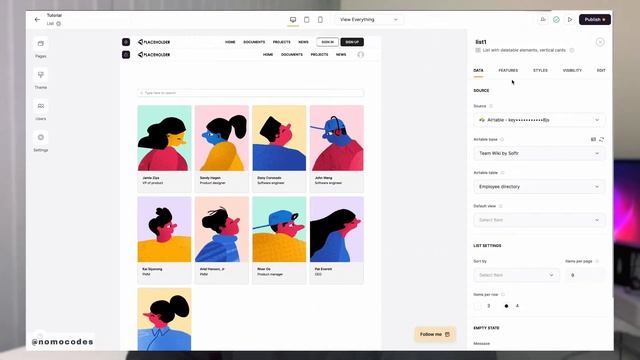Click the list search input field
Screen dimensions: 640x360
point(251,93)
